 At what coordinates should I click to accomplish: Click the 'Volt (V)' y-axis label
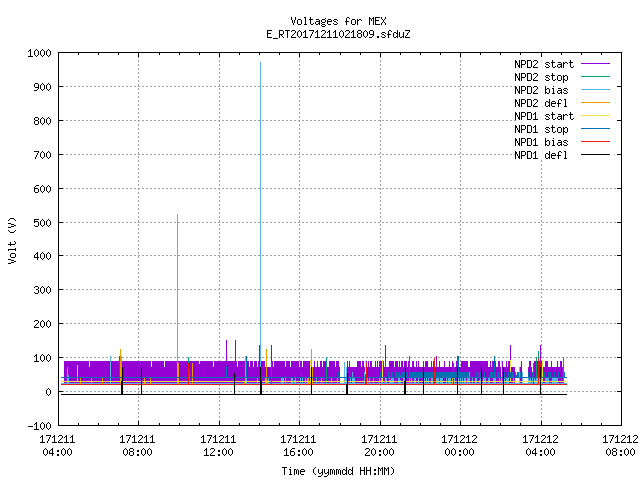(12, 240)
